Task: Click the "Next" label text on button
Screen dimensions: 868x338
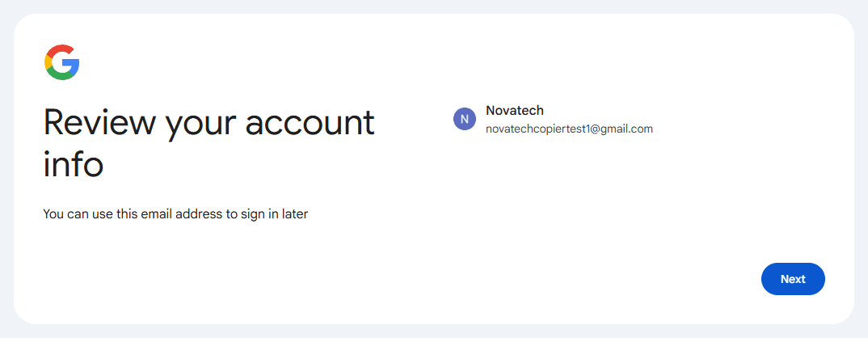Action: pos(793,279)
